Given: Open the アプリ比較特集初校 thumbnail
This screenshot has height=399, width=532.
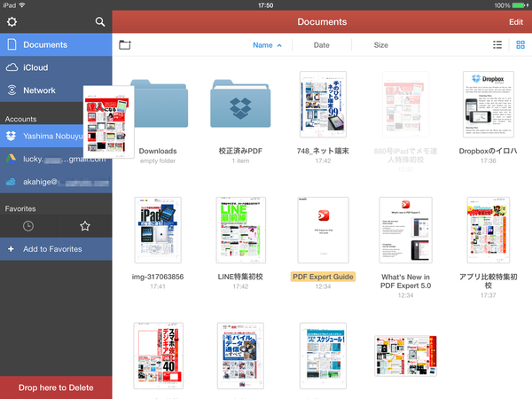Looking at the screenshot, I should (x=489, y=230).
